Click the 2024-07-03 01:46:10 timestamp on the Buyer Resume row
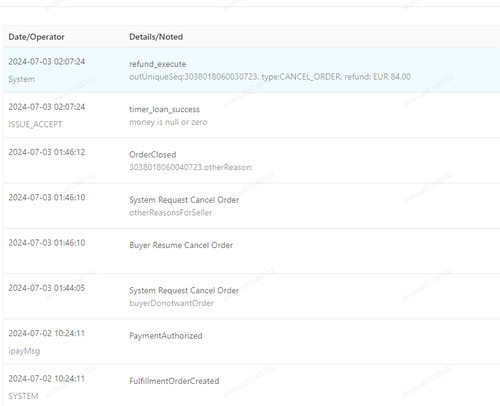Viewport: 500px width, 406px height. pos(47,243)
